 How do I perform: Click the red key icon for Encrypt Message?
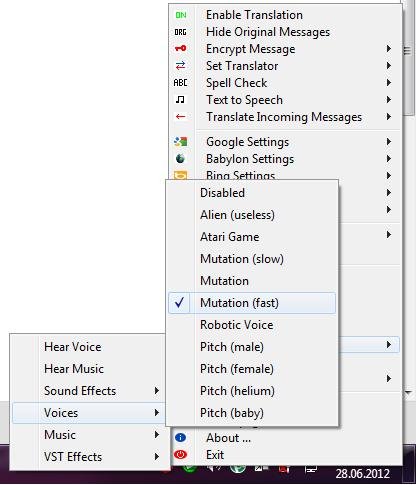pyautogui.click(x=181, y=49)
